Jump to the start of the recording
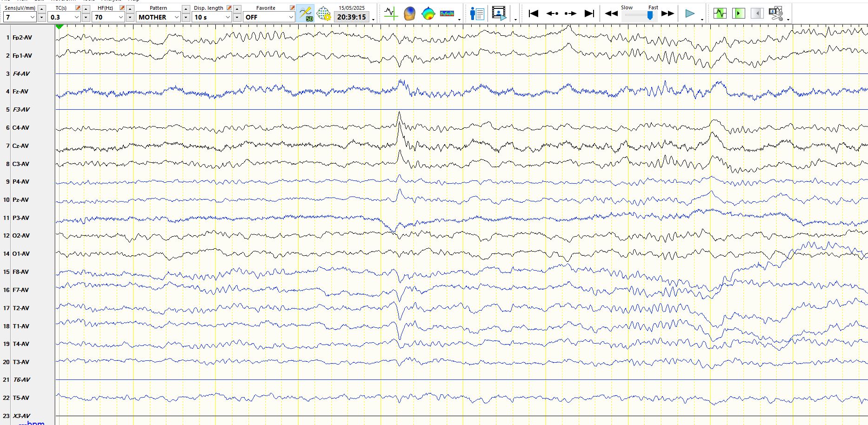Viewport: 868px width, 425px height. pos(534,13)
